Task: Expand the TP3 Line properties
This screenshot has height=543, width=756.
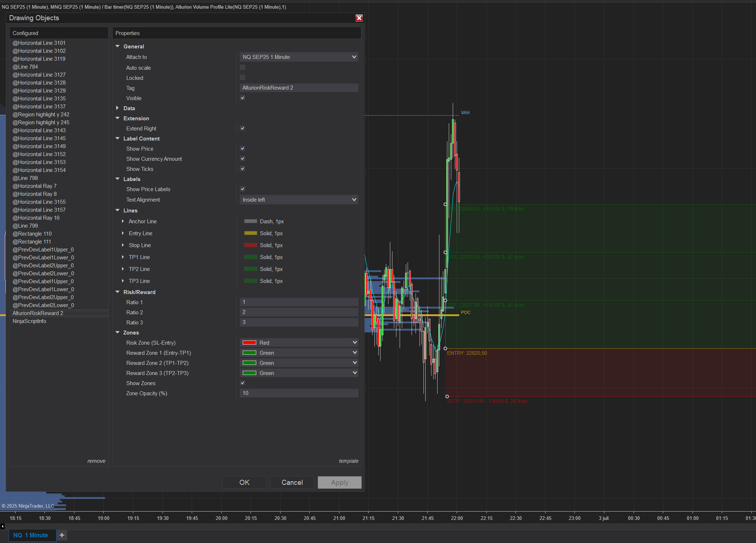Action: (x=123, y=281)
